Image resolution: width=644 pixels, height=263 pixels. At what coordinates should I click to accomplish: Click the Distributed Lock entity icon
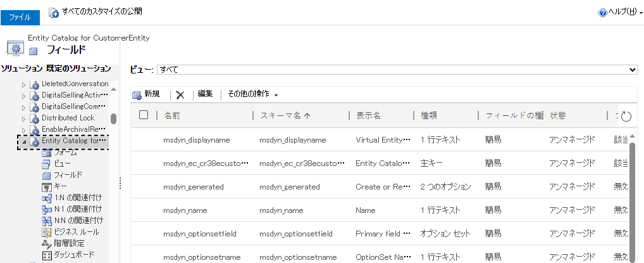(35, 119)
